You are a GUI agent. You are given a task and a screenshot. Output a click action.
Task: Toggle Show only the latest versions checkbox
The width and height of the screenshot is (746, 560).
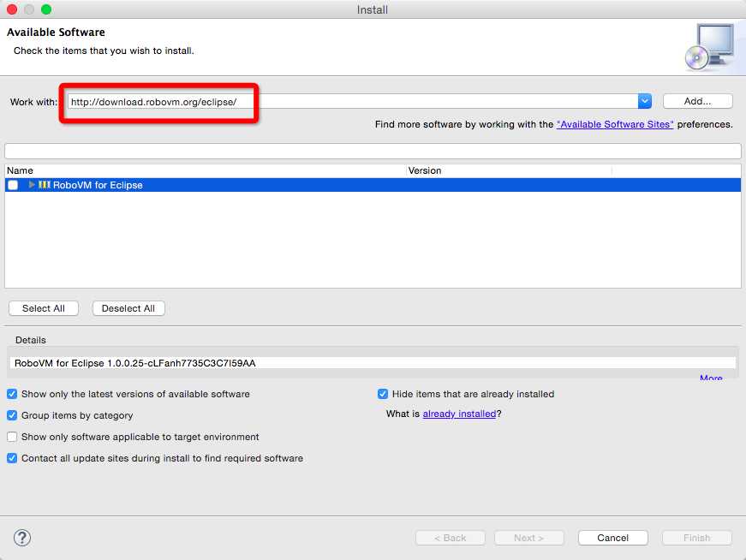(x=12, y=394)
